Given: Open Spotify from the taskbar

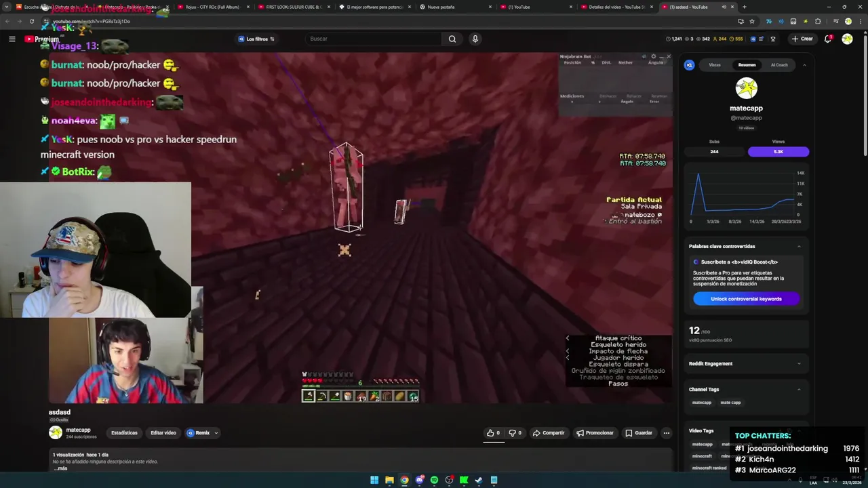Looking at the screenshot, I should pos(434,480).
